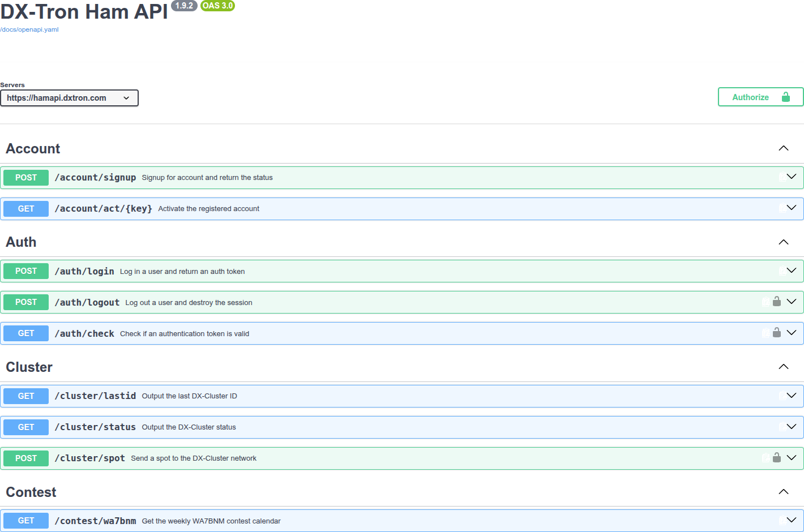Image resolution: width=804 pixels, height=532 pixels.
Task: Click the lock icon on /auth/check row
Action: (x=777, y=333)
